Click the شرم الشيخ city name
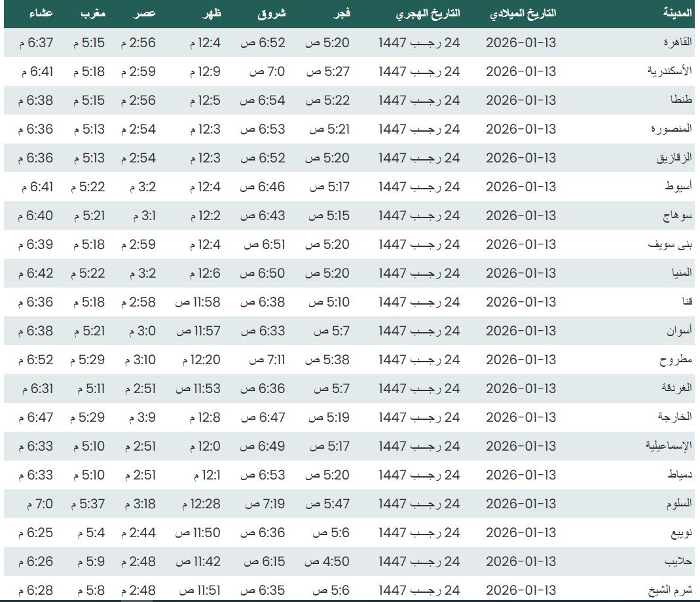The image size is (700, 602). [672, 590]
